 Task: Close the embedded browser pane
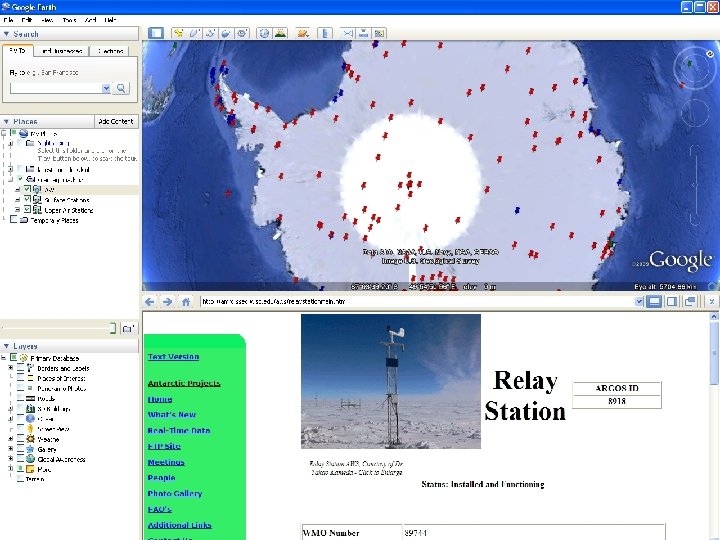coord(712,302)
